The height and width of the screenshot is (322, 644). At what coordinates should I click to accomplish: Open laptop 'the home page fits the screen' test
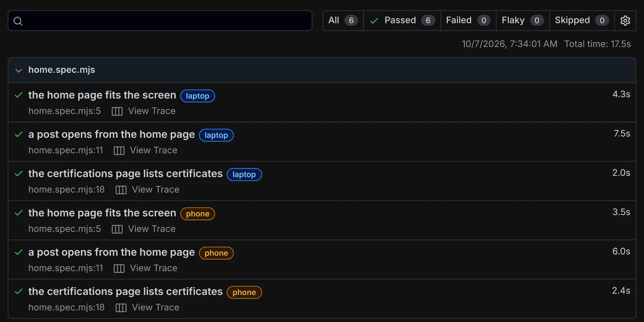pyautogui.click(x=102, y=95)
